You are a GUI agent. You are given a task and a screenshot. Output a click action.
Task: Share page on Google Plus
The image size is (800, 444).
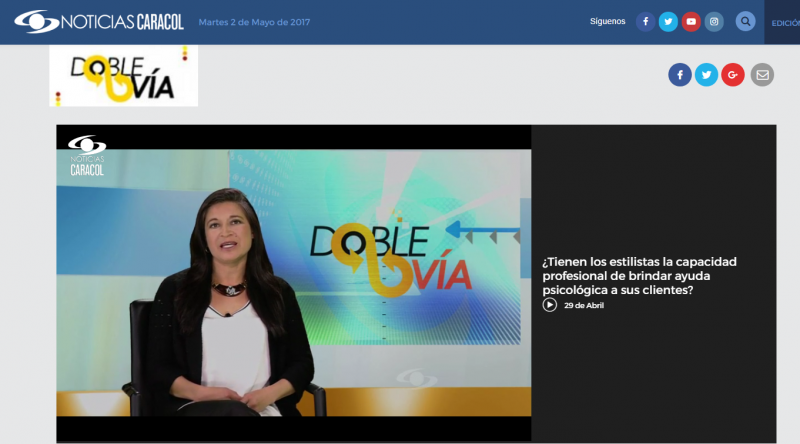click(x=733, y=75)
